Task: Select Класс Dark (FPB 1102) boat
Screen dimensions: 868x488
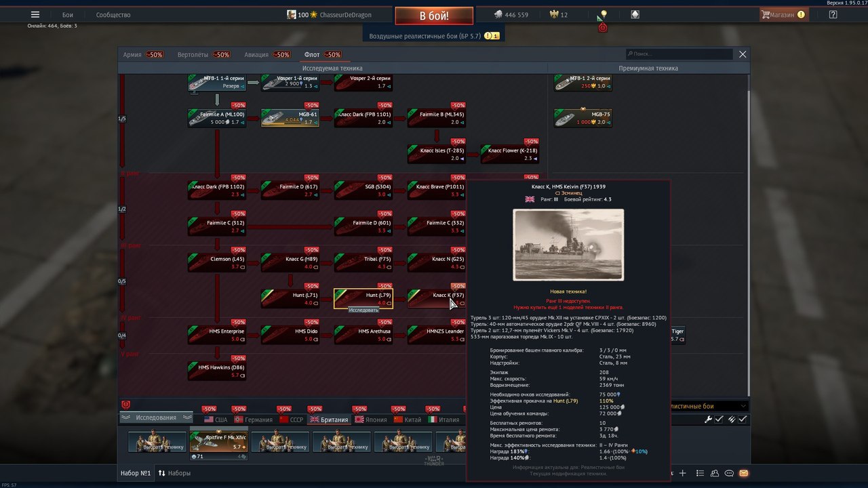Action: coord(217,190)
